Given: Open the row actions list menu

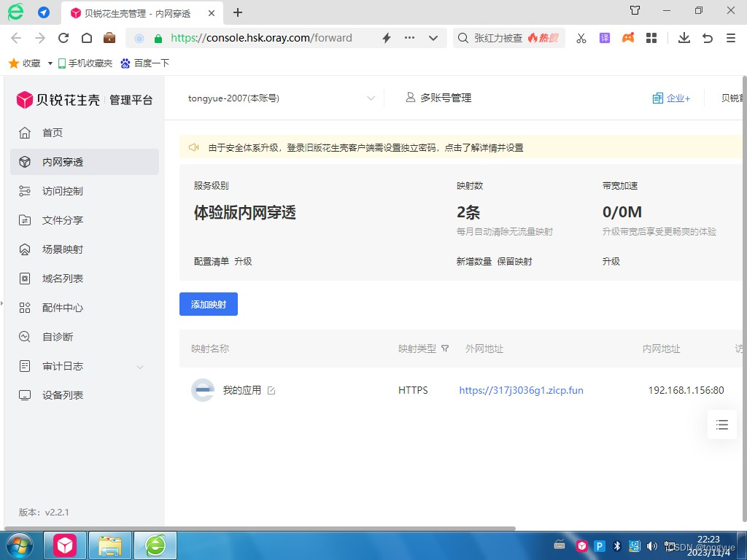Looking at the screenshot, I should [x=721, y=424].
